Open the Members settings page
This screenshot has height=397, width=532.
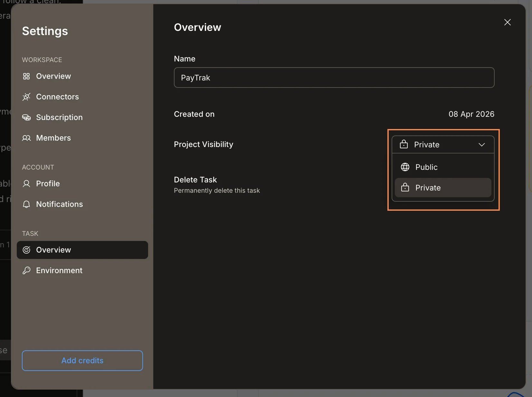(x=82, y=138)
